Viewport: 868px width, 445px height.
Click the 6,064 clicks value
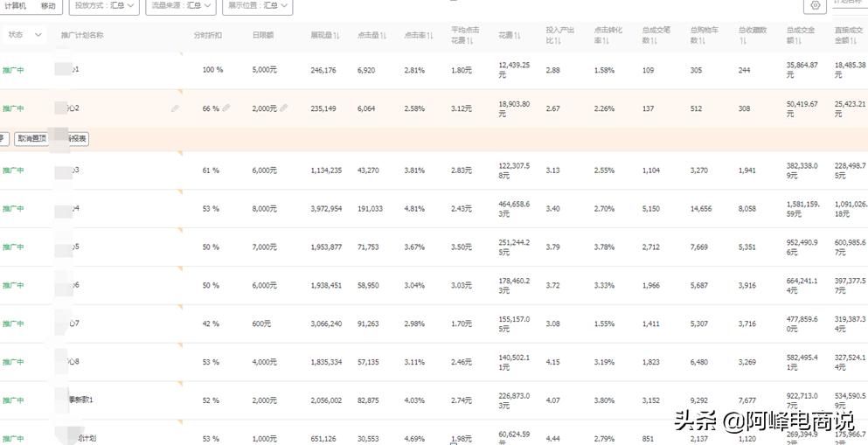coord(366,108)
